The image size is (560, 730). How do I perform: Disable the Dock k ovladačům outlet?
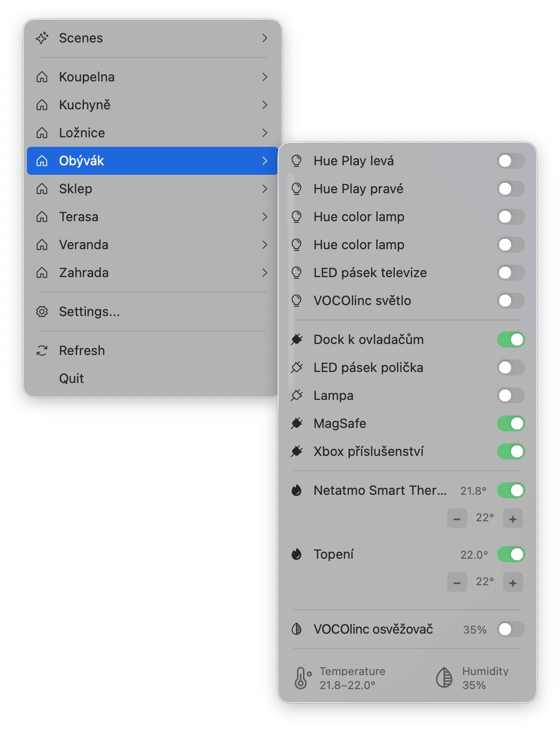[x=511, y=340]
